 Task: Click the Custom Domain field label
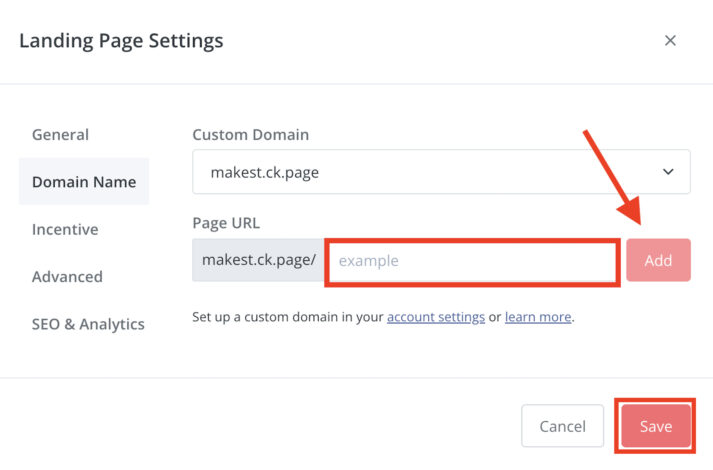[x=250, y=134]
